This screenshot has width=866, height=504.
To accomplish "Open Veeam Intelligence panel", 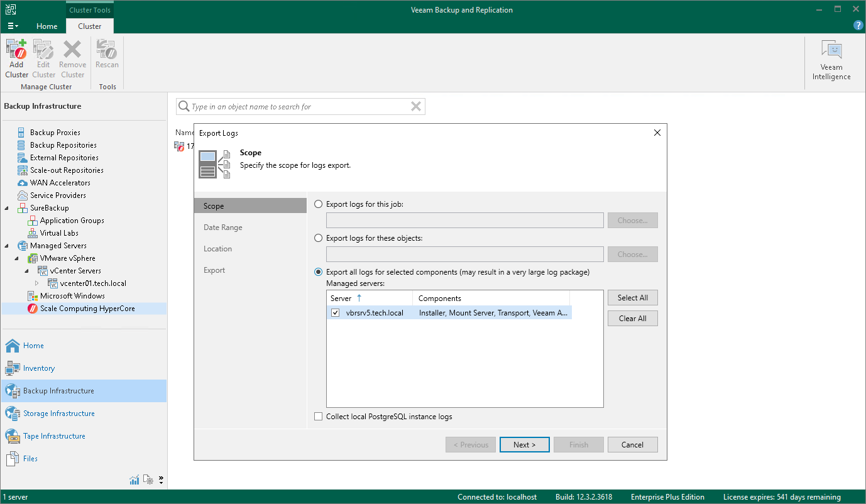I will coord(831,61).
